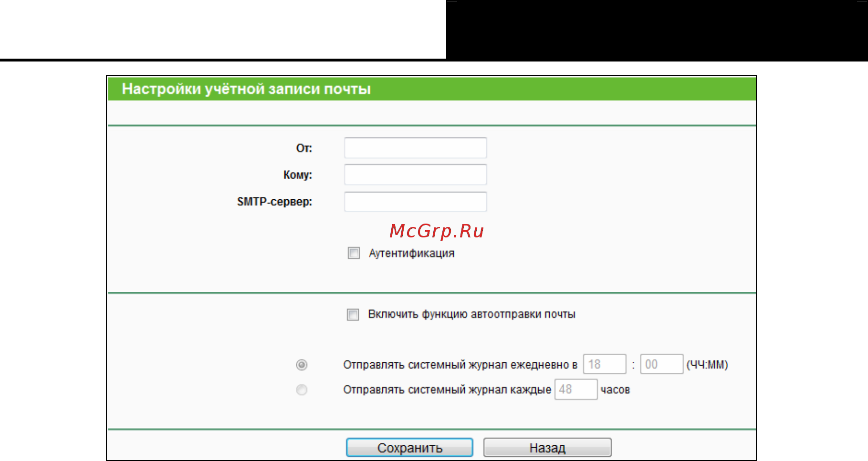Image resolution: width=868 pixels, height=461 pixels.
Task: Click the Назад button
Action: [x=547, y=448]
